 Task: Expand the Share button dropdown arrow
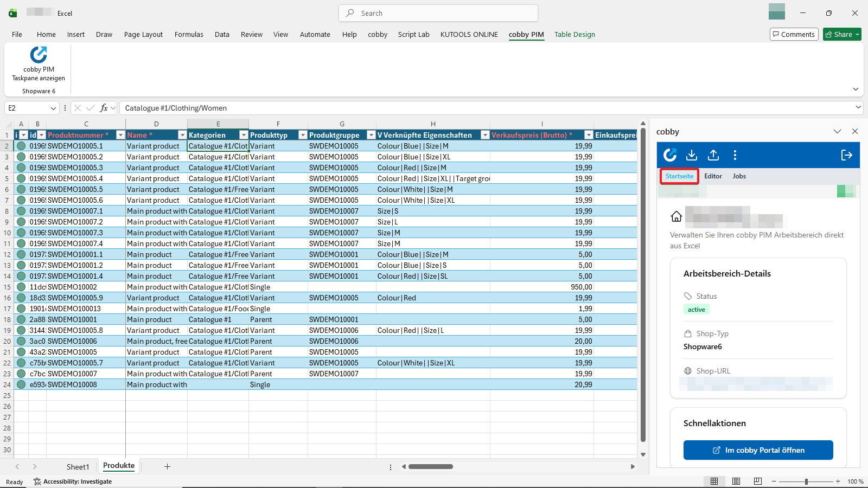(856, 34)
